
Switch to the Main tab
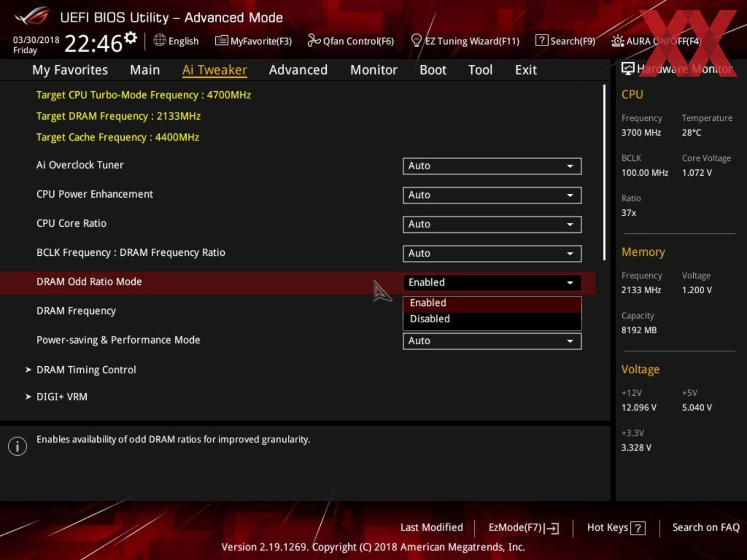[145, 70]
